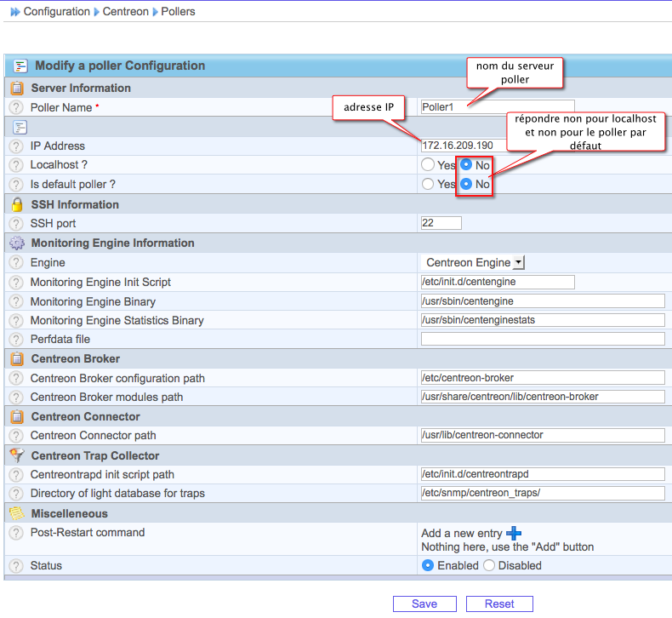Click help icon next to Poller Name
Viewport: 672px width, 618px height.
(x=16, y=107)
